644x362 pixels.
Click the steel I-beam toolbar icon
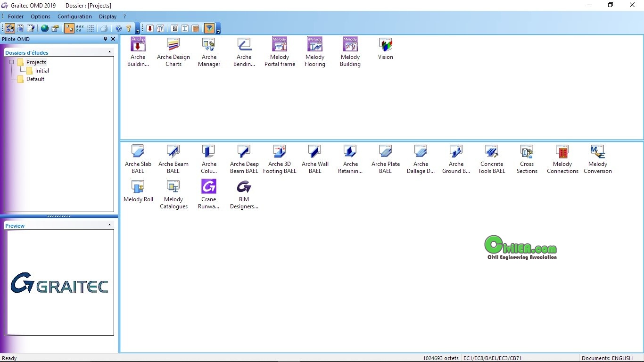point(185,28)
